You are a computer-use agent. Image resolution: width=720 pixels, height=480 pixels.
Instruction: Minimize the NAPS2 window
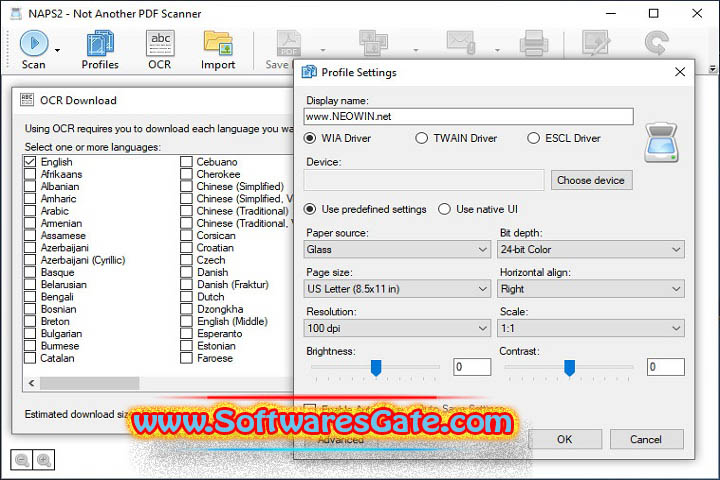[611, 14]
